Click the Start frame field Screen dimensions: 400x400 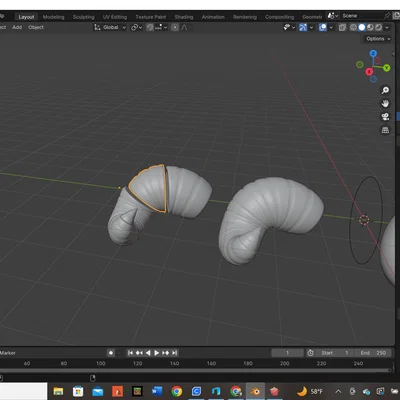(335, 353)
